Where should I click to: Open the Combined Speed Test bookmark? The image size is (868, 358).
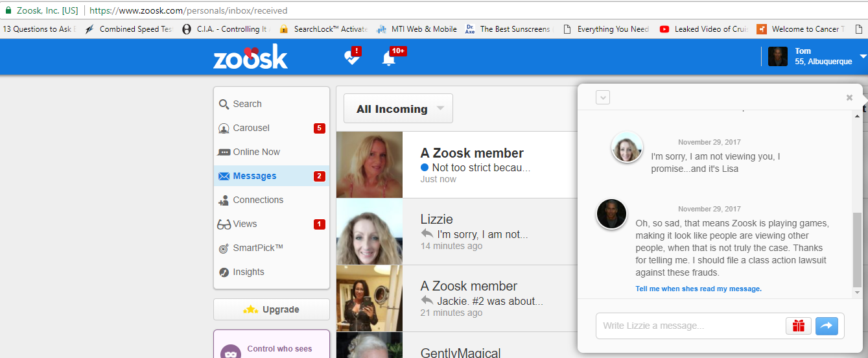click(x=129, y=29)
